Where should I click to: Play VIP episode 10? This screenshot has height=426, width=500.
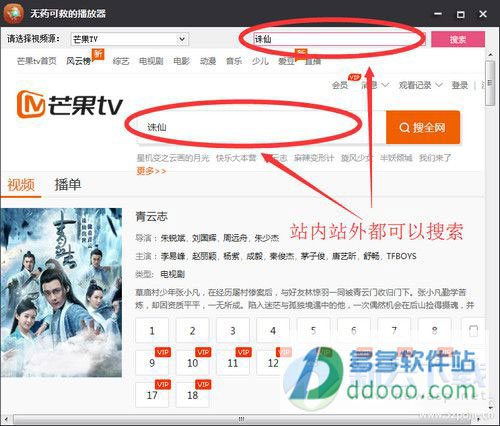coord(192,362)
